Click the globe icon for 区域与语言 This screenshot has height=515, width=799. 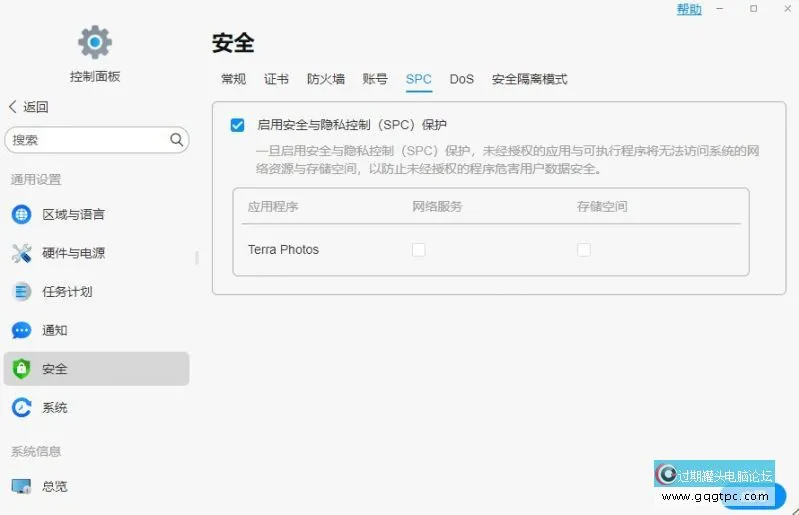tap(21, 214)
